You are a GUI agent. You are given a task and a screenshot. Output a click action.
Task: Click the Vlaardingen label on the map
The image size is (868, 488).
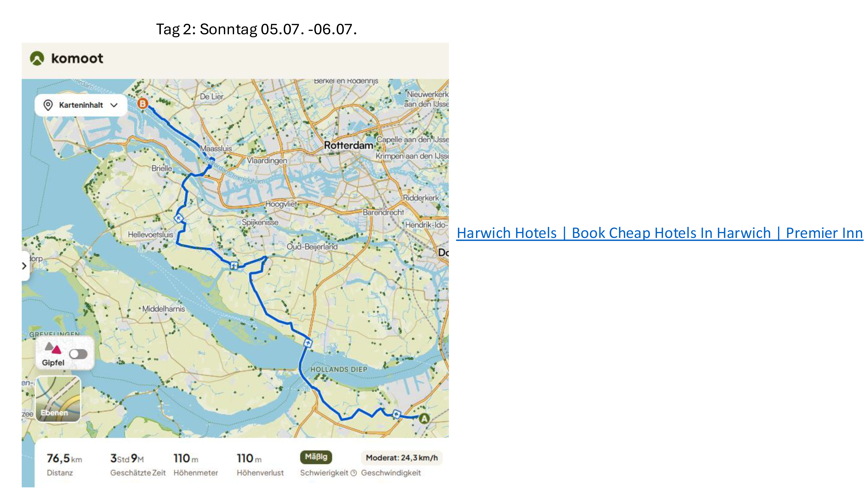click(267, 161)
